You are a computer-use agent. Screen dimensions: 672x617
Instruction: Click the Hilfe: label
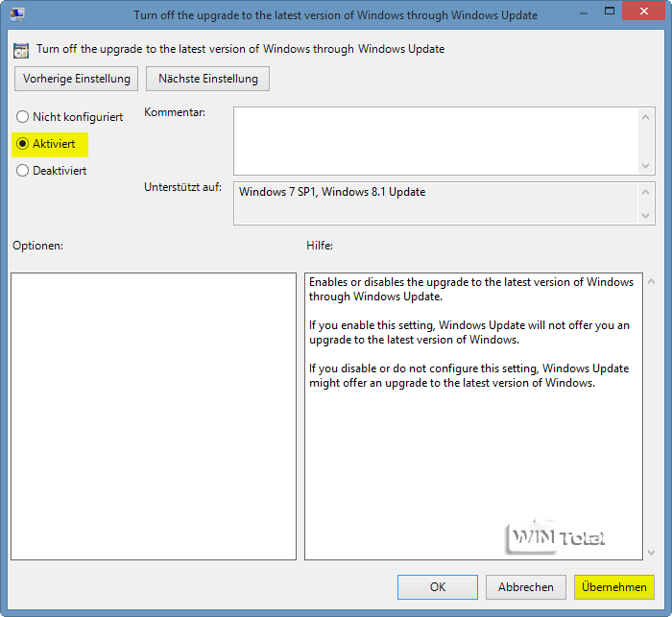[320, 246]
